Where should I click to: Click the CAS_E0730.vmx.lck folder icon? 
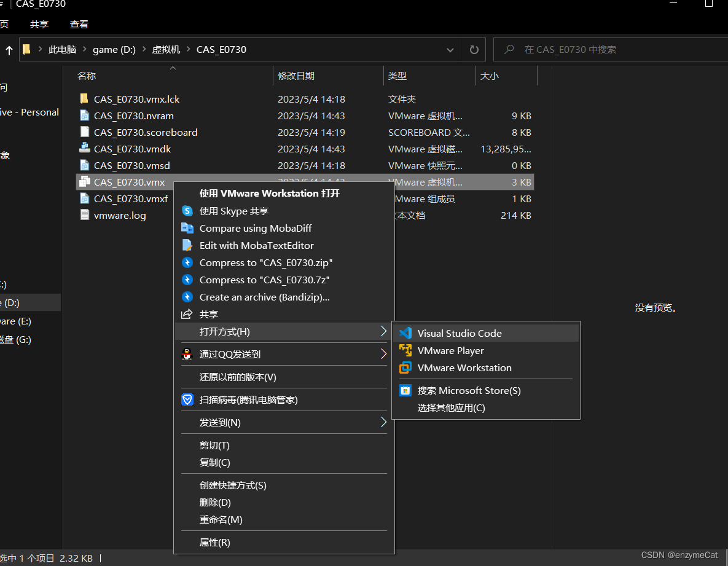(x=84, y=98)
